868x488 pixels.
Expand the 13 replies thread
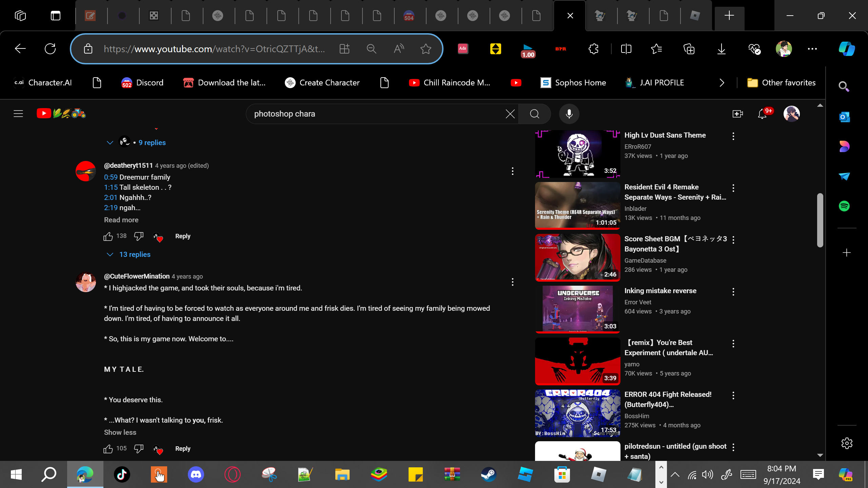(135, 255)
